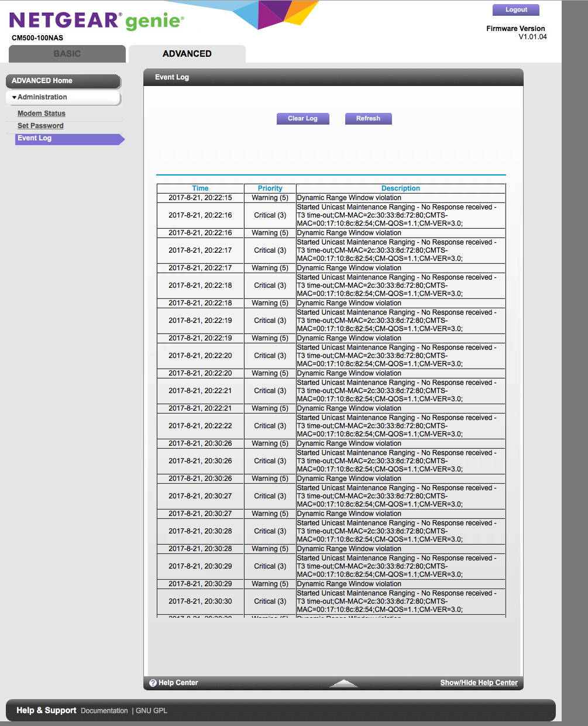Open the Modem Status page
This screenshot has height=726, width=588.
pos(41,113)
